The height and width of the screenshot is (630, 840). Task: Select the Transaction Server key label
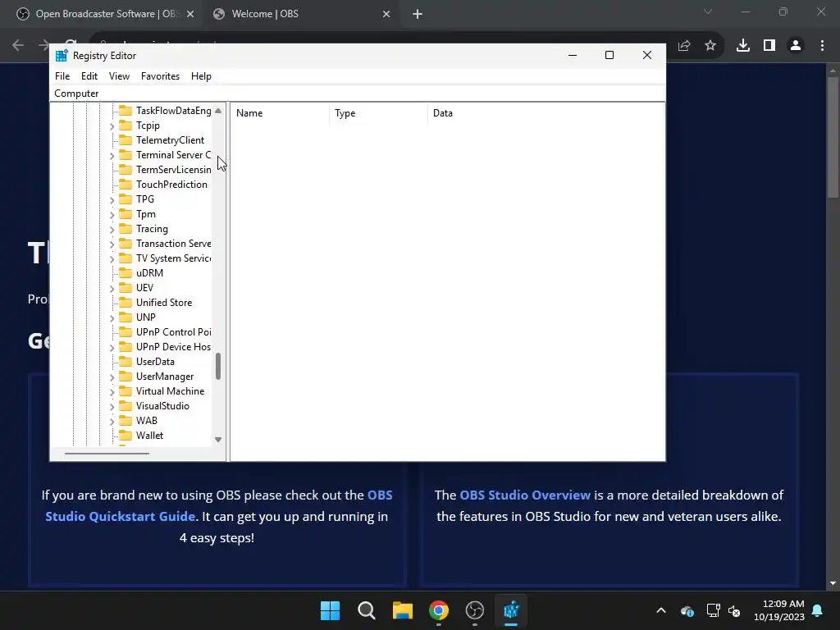click(x=174, y=243)
